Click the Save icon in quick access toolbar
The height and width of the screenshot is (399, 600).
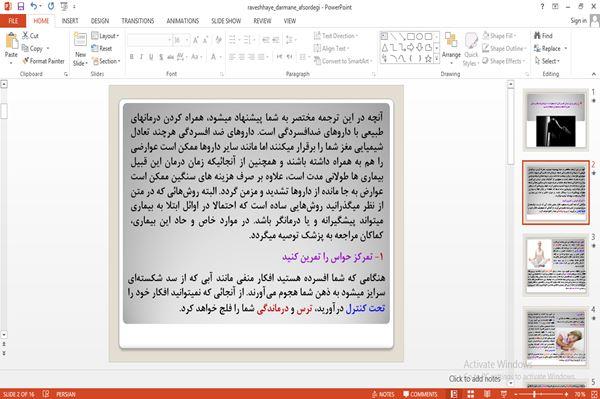pos(21,7)
